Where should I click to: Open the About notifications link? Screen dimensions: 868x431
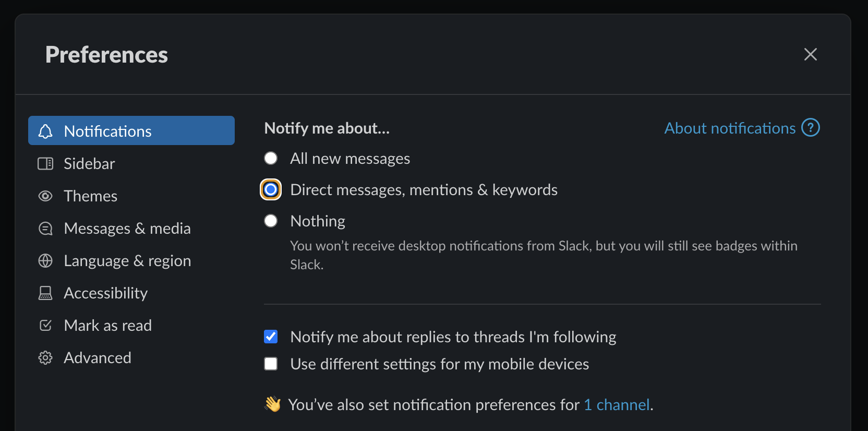pyautogui.click(x=730, y=128)
